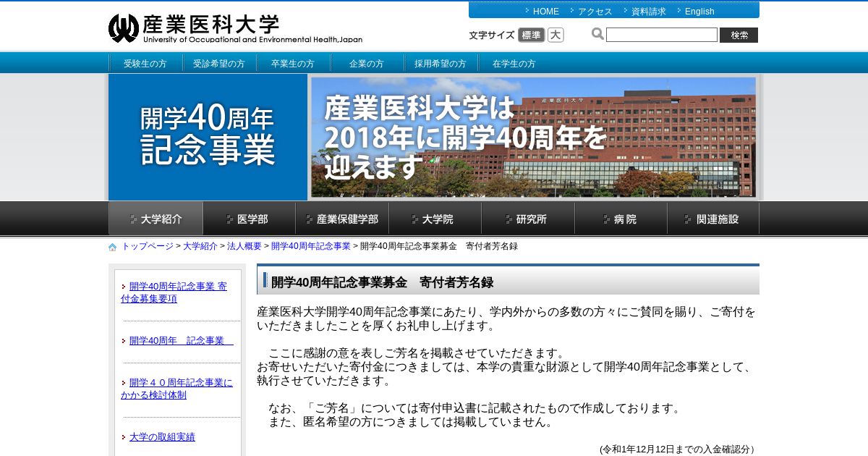868x456 pixels.
Task: Open 受験生の方 audience tab
Action: point(145,63)
